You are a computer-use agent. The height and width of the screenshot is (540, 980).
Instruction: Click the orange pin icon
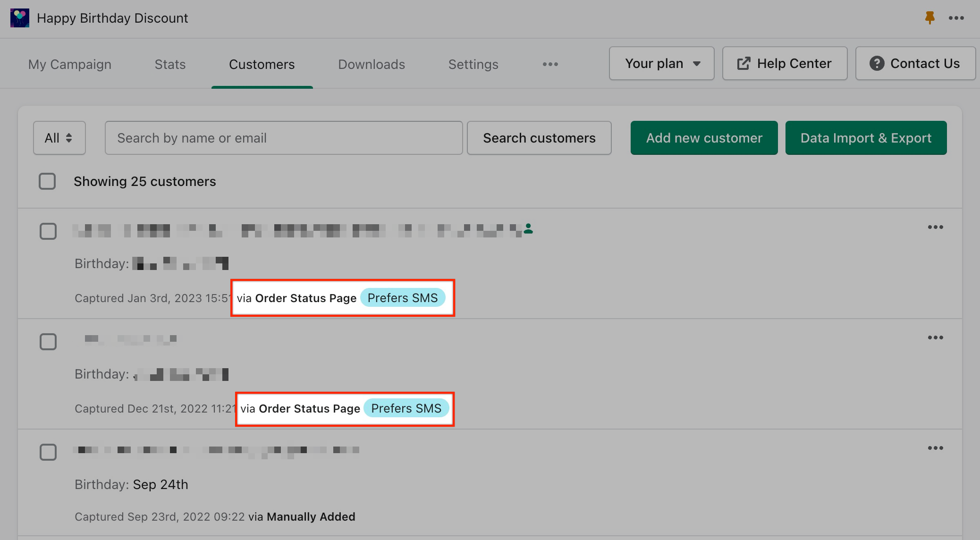(929, 18)
